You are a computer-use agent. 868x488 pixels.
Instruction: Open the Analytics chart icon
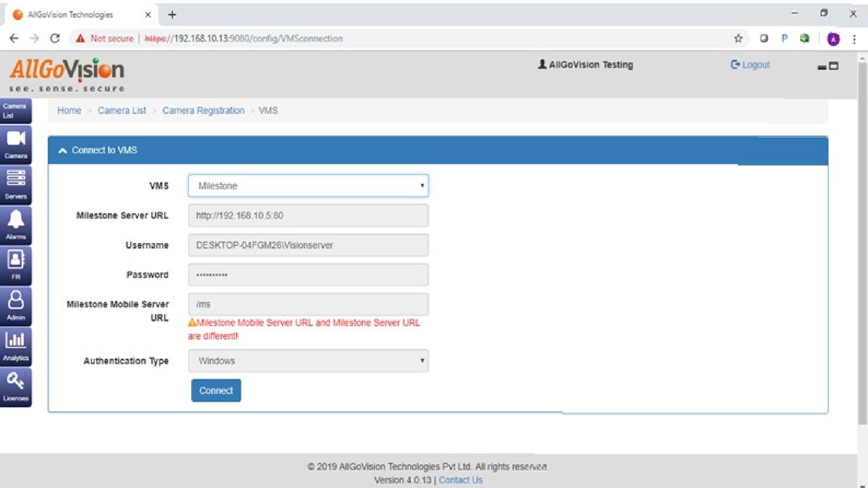point(15,347)
